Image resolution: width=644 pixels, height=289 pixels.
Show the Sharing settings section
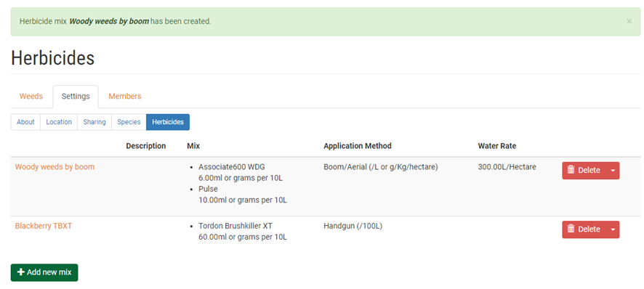pos(94,122)
